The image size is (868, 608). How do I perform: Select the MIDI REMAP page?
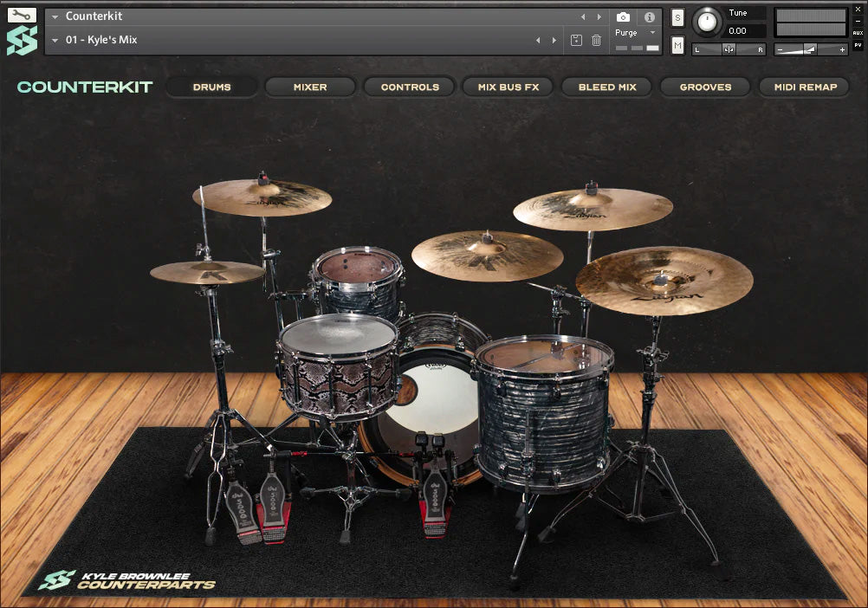pos(804,87)
